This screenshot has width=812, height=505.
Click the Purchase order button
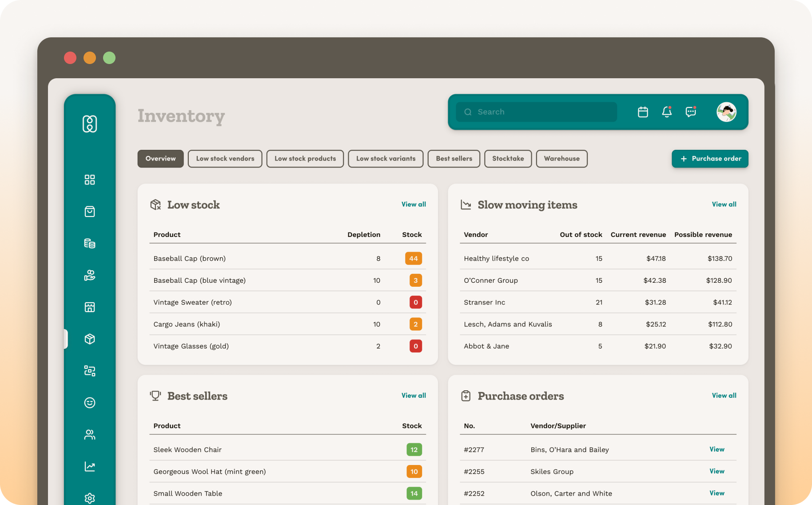pyautogui.click(x=710, y=159)
